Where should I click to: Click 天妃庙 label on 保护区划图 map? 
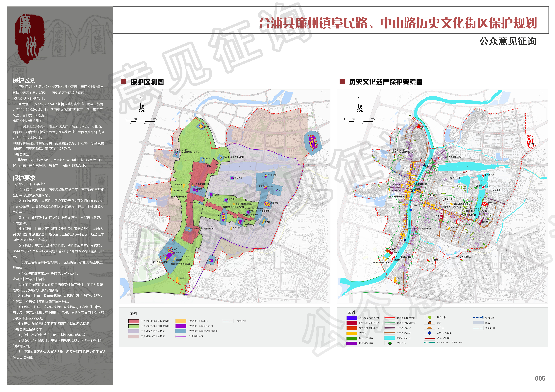(175, 249)
